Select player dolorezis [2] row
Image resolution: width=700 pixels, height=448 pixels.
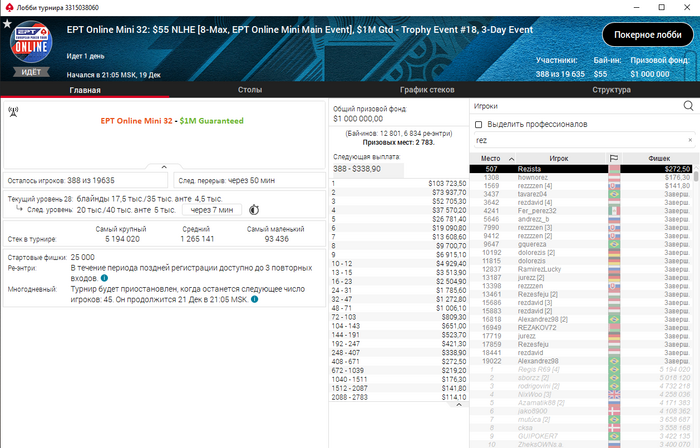click(581, 253)
